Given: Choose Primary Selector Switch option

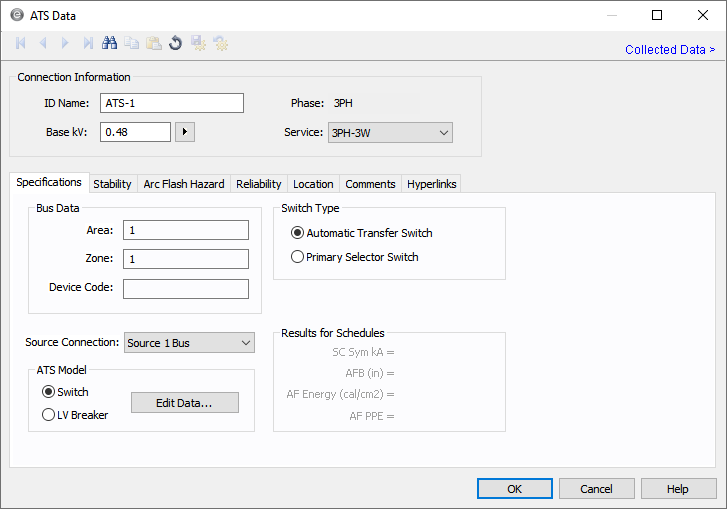Looking at the screenshot, I should [x=297, y=257].
